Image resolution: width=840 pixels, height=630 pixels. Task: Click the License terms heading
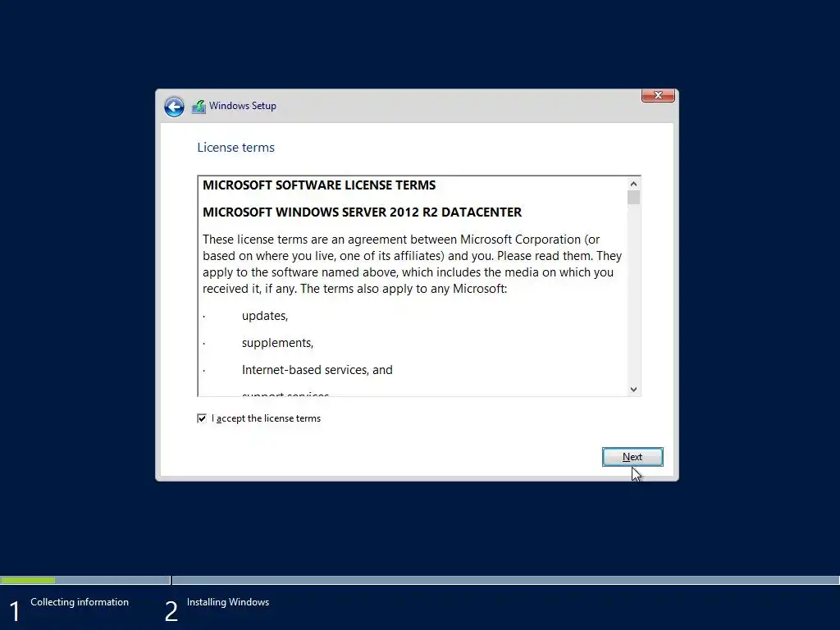[x=235, y=148]
